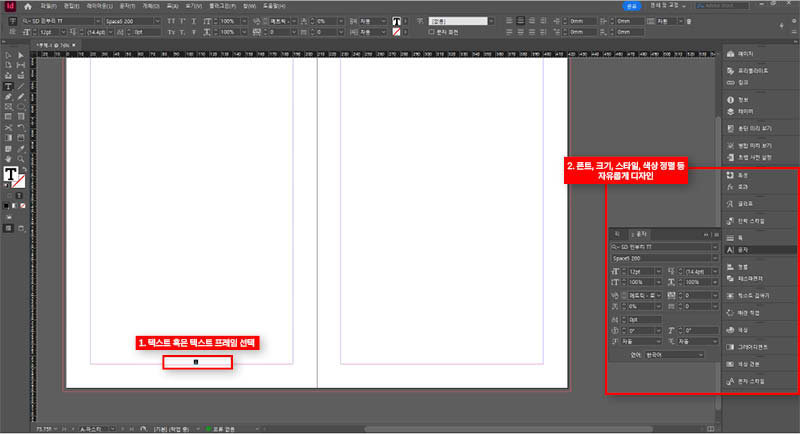Select the Pen tool

(9, 96)
